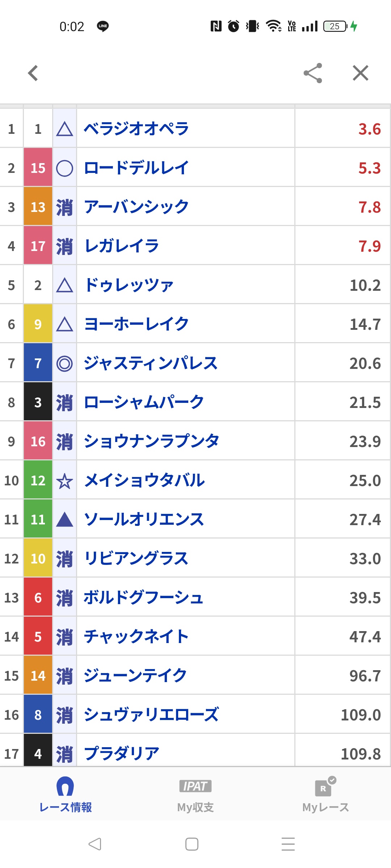This screenshot has height=868, width=391.
Task: Toggle the 消 mark on アーバンシック
Action: pos(64,207)
